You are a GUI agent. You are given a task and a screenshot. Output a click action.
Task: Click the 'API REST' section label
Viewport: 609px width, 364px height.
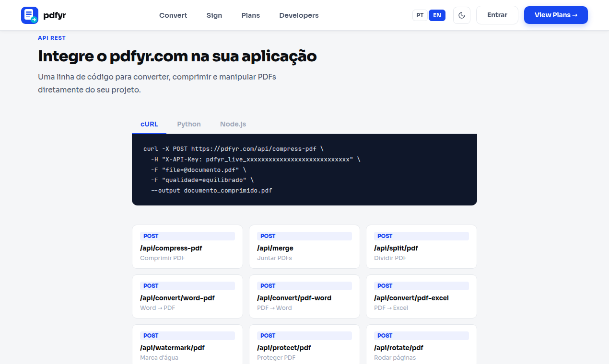click(52, 38)
